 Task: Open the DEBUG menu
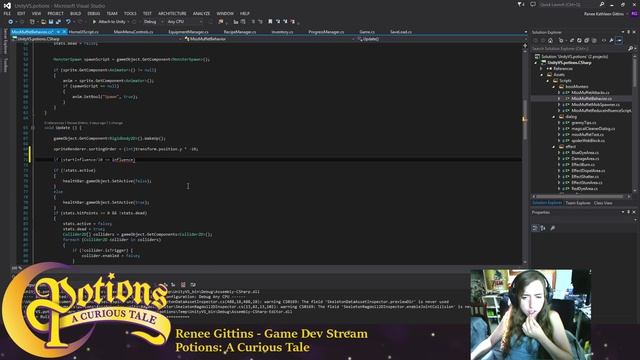93,13
